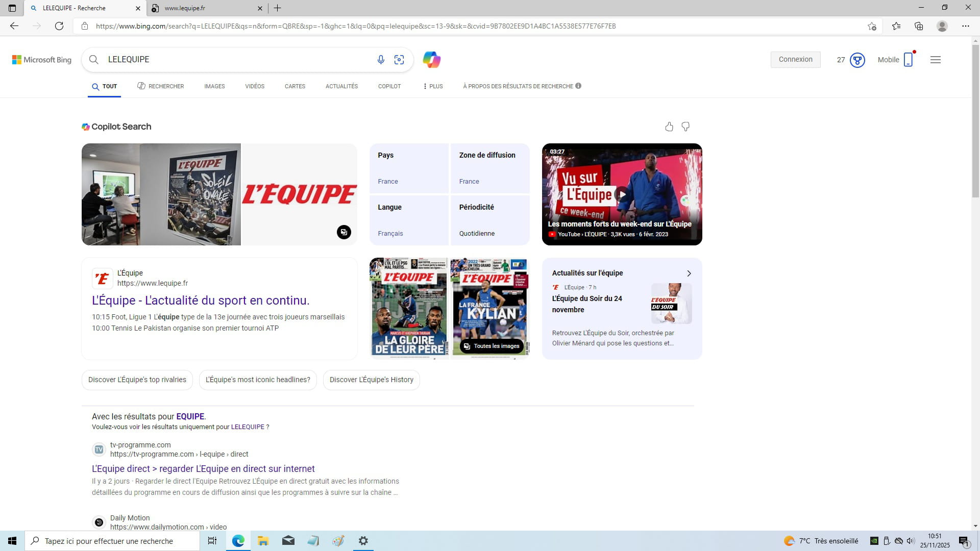Switch to the IMAGES tab
Screen dimensions: 980x551
pyautogui.click(x=214, y=86)
